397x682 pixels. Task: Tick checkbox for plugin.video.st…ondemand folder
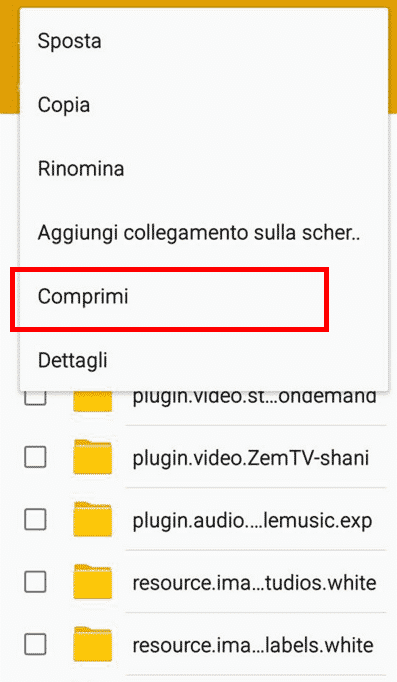pyautogui.click(x=35, y=398)
